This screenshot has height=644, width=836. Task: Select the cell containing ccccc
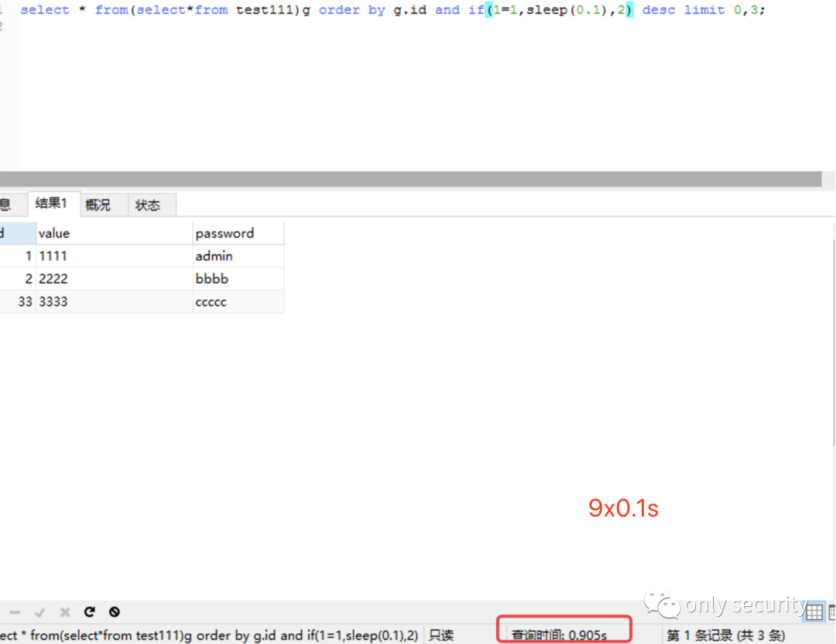238,302
